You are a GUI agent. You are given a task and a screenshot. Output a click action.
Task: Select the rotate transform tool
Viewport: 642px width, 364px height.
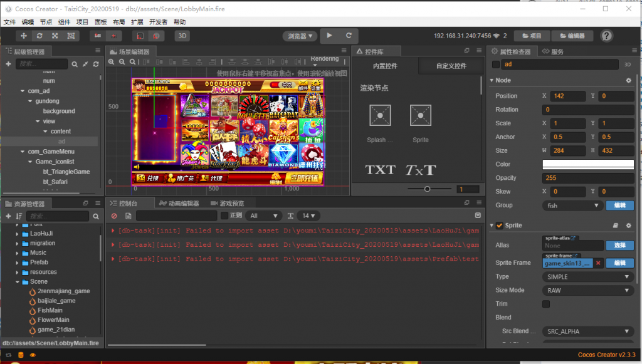pyautogui.click(x=39, y=36)
